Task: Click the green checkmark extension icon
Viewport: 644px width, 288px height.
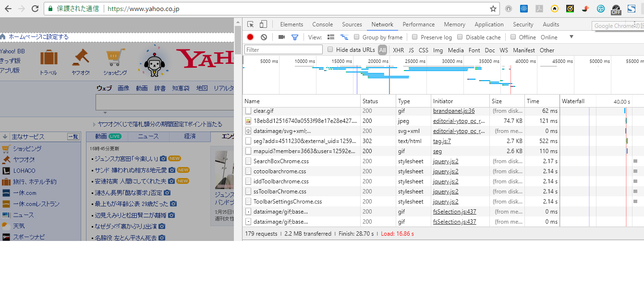Action: (x=570, y=9)
